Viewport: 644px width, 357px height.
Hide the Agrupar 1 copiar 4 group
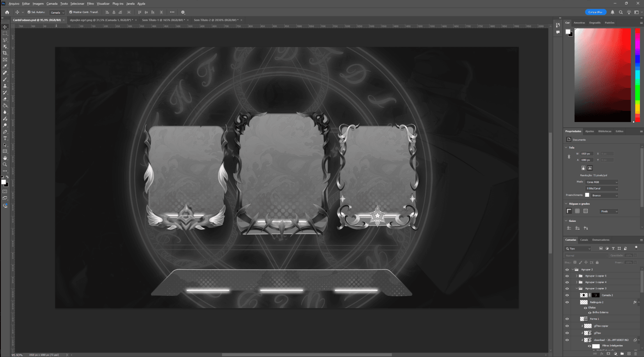(x=567, y=282)
